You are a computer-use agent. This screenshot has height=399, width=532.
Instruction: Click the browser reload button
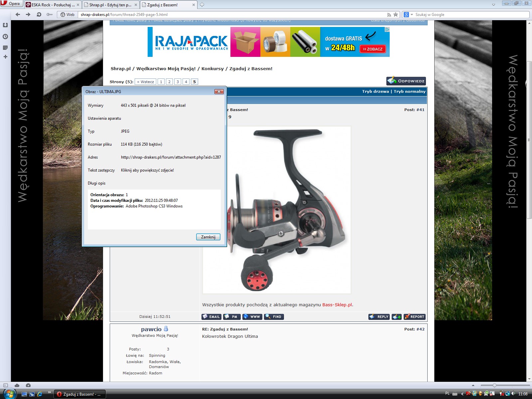(39, 15)
